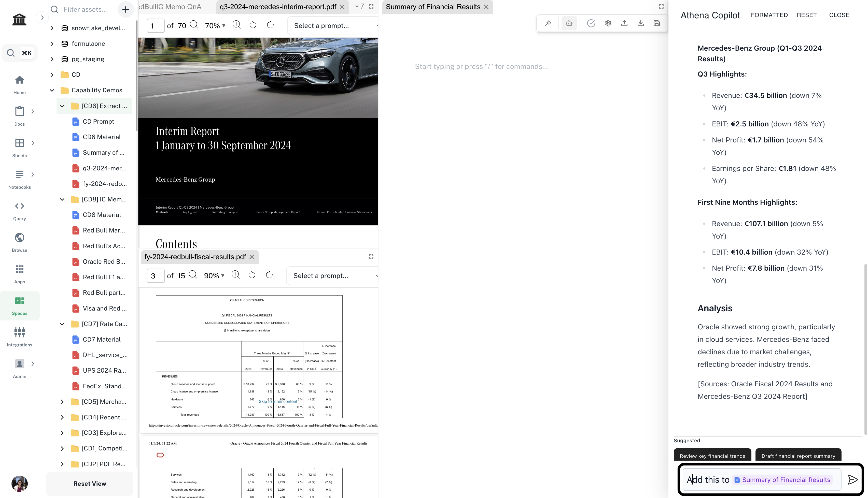Rotate Redbull PDF clockwise

pos(269,275)
